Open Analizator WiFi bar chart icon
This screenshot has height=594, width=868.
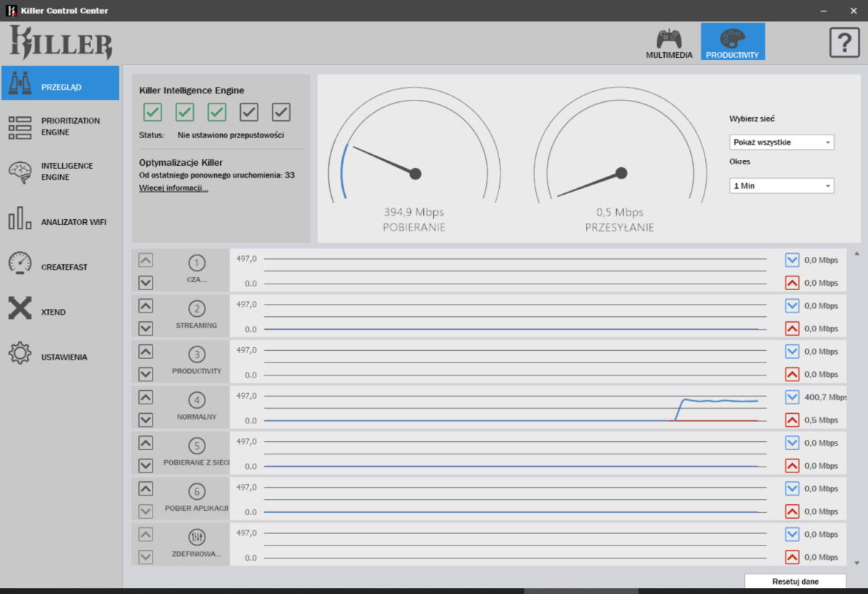(x=20, y=221)
